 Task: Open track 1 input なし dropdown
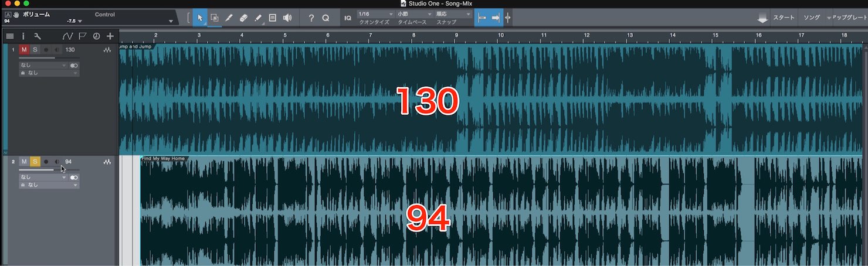tap(43, 66)
